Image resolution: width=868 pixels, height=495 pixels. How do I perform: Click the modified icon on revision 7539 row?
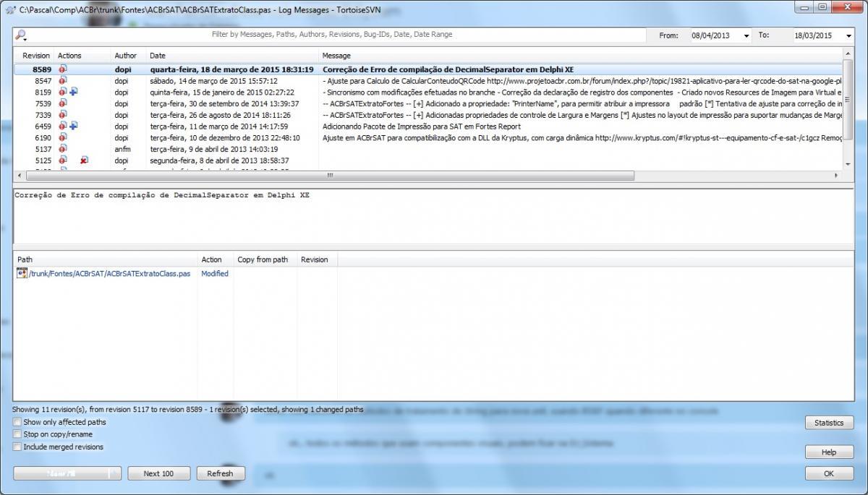(x=63, y=103)
